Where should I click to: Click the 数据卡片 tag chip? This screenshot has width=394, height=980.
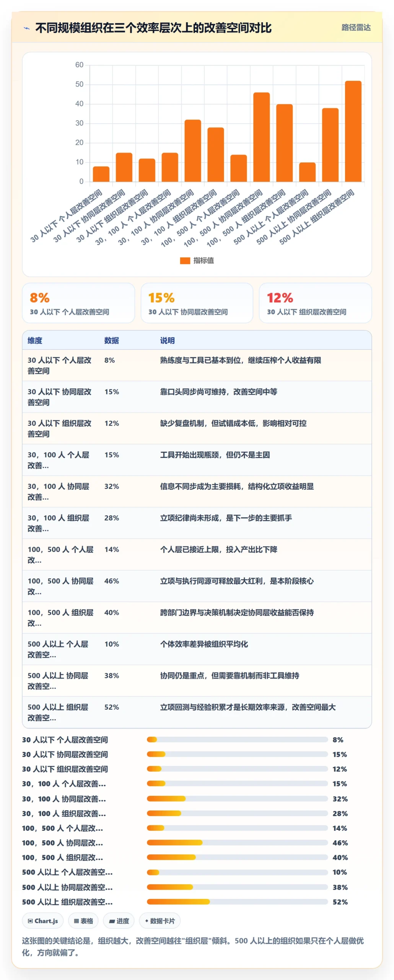160,921
